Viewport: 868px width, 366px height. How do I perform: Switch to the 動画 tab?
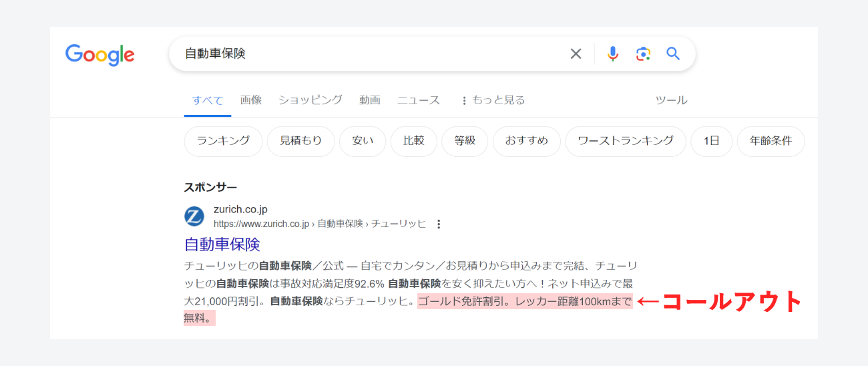coord(370,100)
